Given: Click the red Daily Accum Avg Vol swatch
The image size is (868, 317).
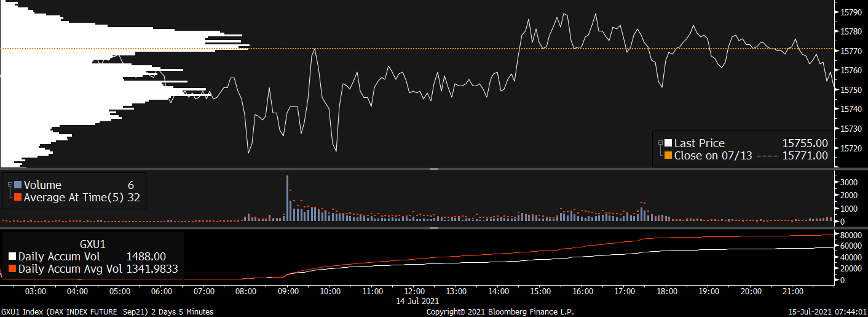Looking at the screenshot, I should coord(12,269).
